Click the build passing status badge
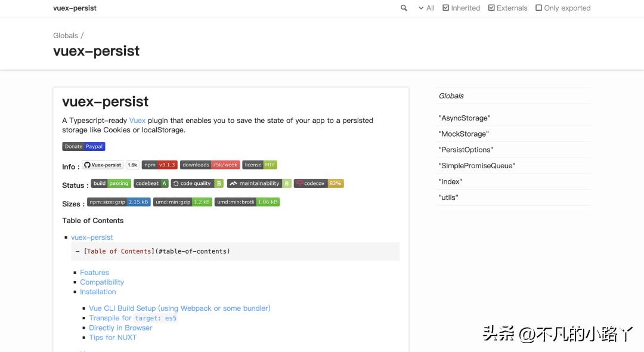644x352 pixels. 111,184
